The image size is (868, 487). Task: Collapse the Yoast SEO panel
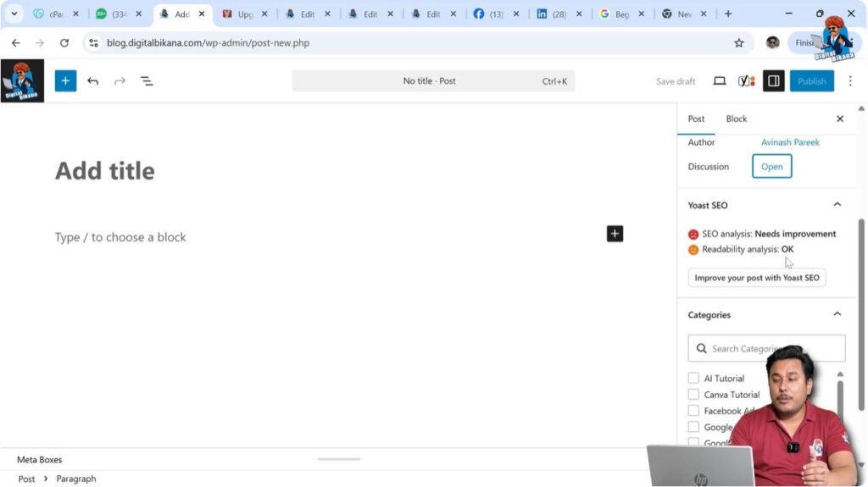837,205
